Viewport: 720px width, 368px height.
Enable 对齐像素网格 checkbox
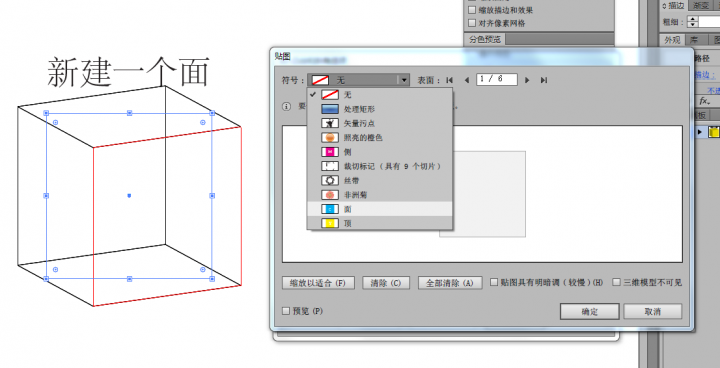[x=472, y=23]
